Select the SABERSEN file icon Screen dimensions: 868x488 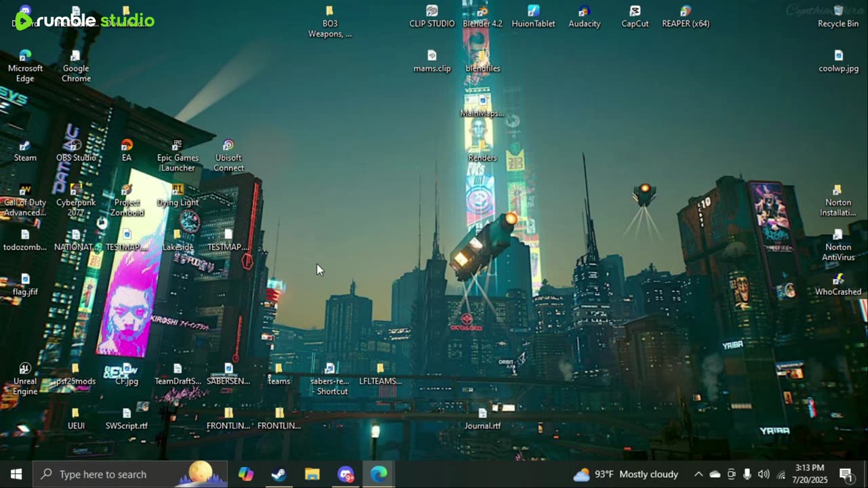coord(229,374)
